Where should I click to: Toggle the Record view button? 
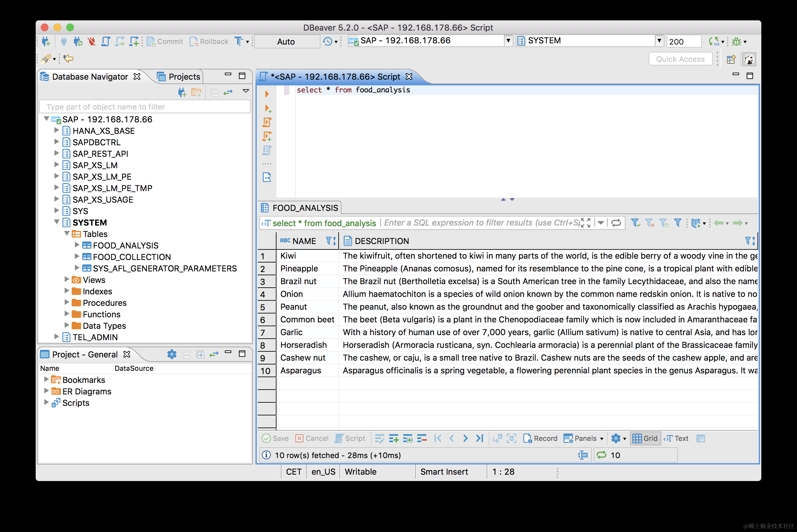540,438
